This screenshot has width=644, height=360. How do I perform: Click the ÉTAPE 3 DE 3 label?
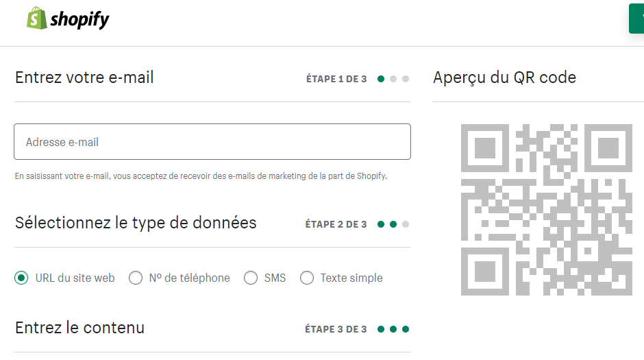(336, 329)
